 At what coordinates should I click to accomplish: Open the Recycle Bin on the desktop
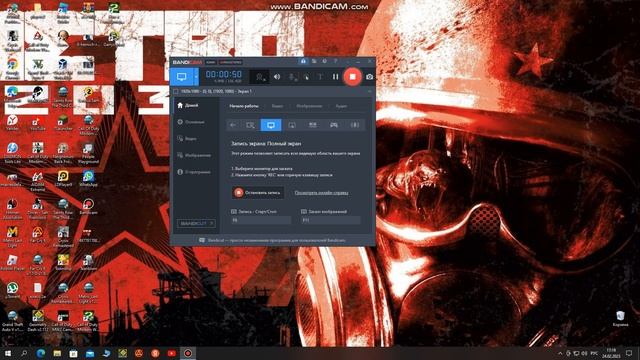tap(620, 318)
